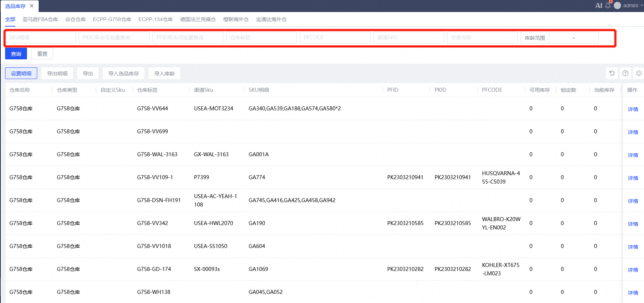Open the AI assistant icon
644x303 pixels.
[598, 5]
